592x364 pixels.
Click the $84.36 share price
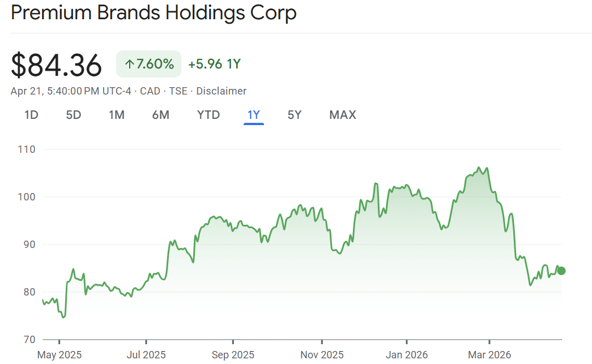tap(57, 65)
